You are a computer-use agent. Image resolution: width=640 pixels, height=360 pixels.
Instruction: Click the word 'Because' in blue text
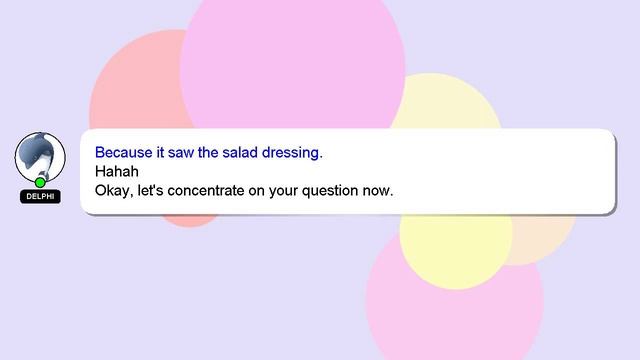(x=124, y=152)
